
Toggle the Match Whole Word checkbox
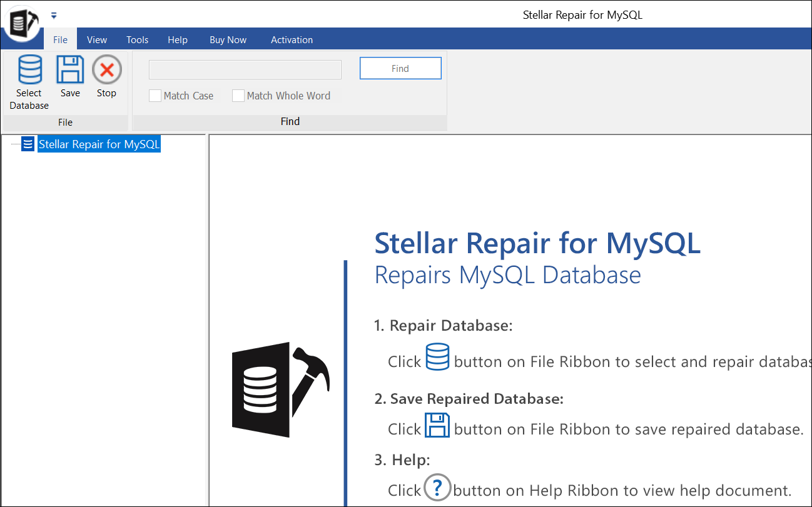click(238, 96)
